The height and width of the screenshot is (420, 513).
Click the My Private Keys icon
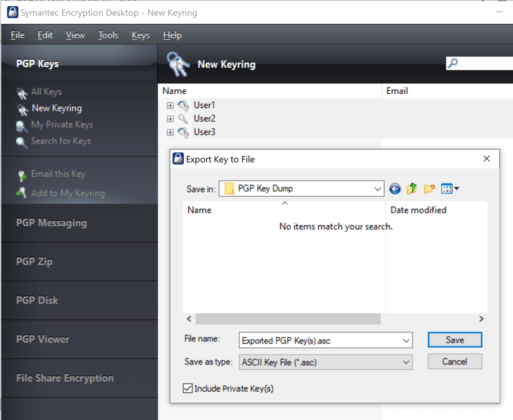[22, 125]
